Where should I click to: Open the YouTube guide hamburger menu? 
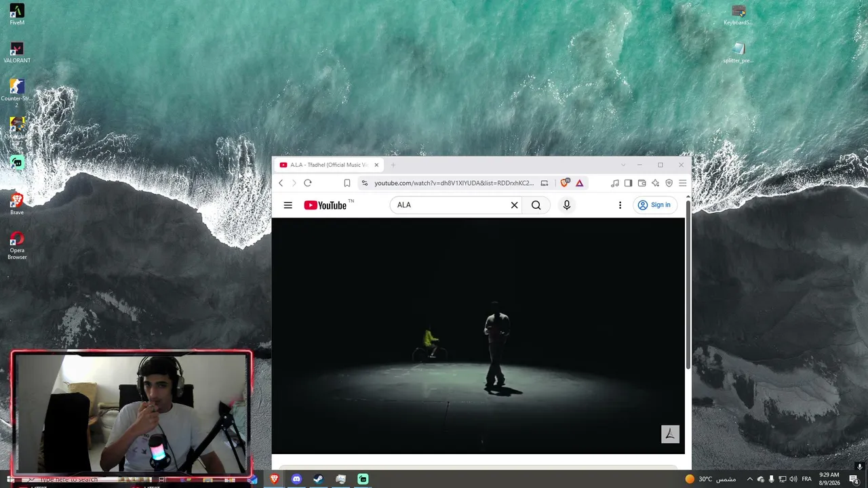click(288, 205)
